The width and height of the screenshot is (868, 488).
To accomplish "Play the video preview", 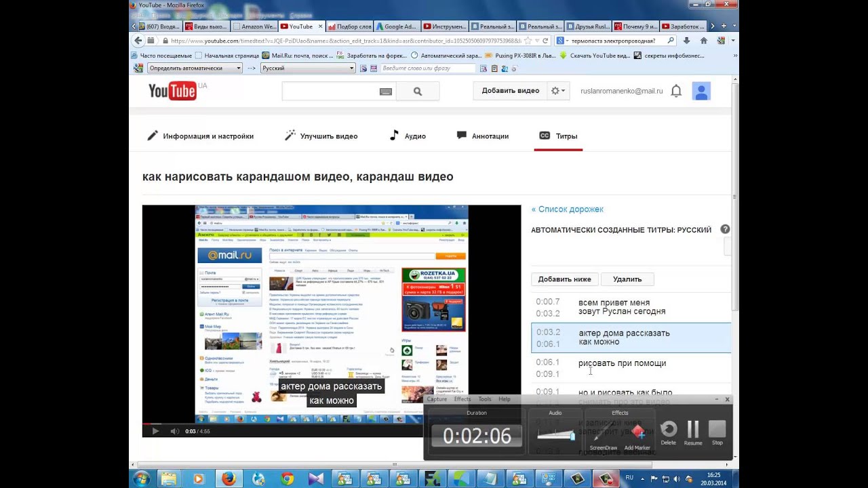I will pos(155,431).
